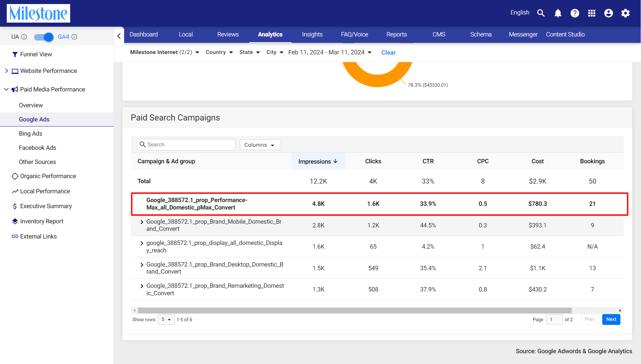
Task: Click the horizontal table scrollbar
Action: point(355,310)
